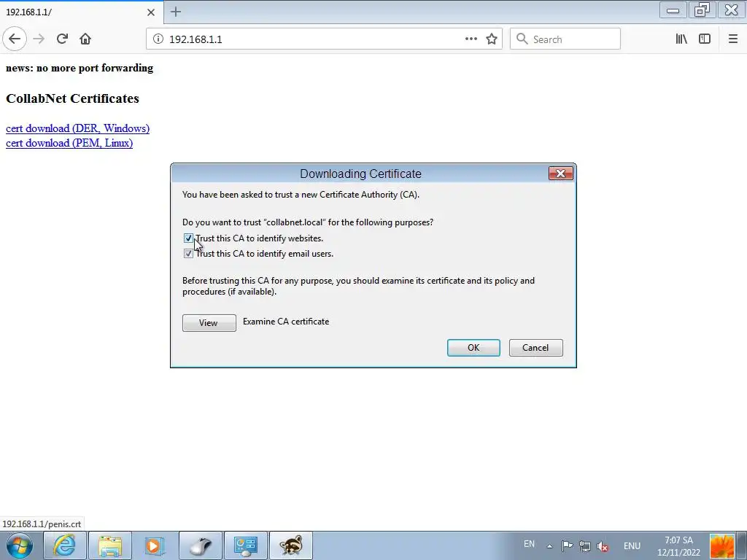The height and width of the screenshot is (560, 747).
Task: Open the control panel taskbar item
Action: 246,545
